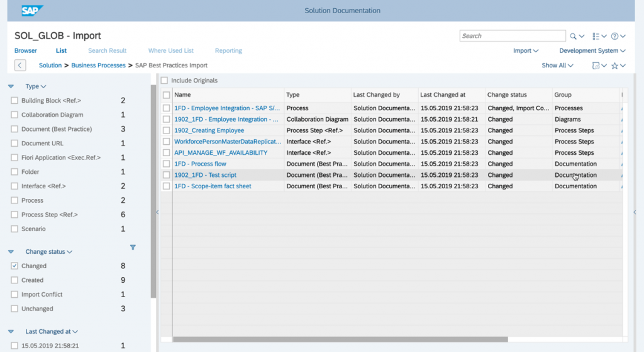Enable the Include Originals checkbox
644x352 pixels.
164,81
